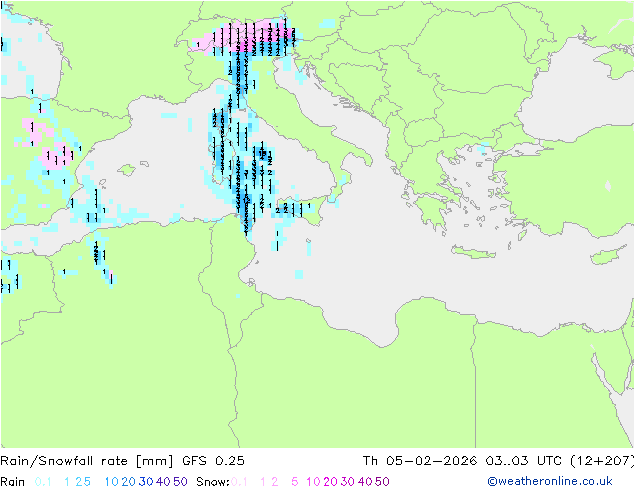
Task: Select the rain legend value 0.1
Action: pyautogui.click(x=43, y=482)
